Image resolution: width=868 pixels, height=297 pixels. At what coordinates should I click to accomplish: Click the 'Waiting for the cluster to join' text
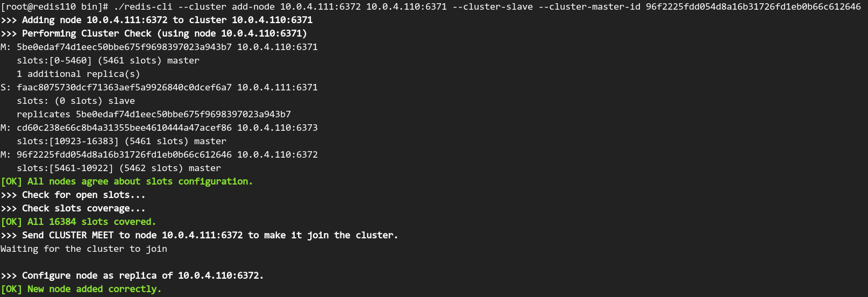[83, 249]
